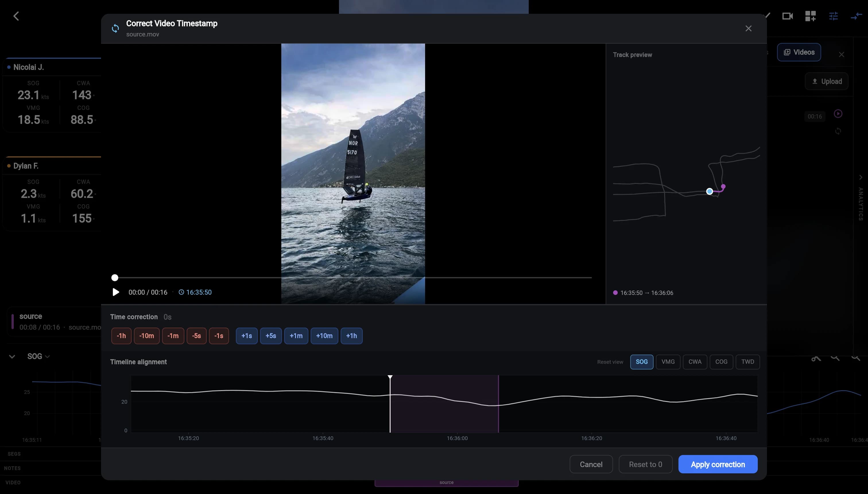The height and width of the screenshot is (494, 868).
Task: Click the video seek bar handle
Action: click(115, 277)
